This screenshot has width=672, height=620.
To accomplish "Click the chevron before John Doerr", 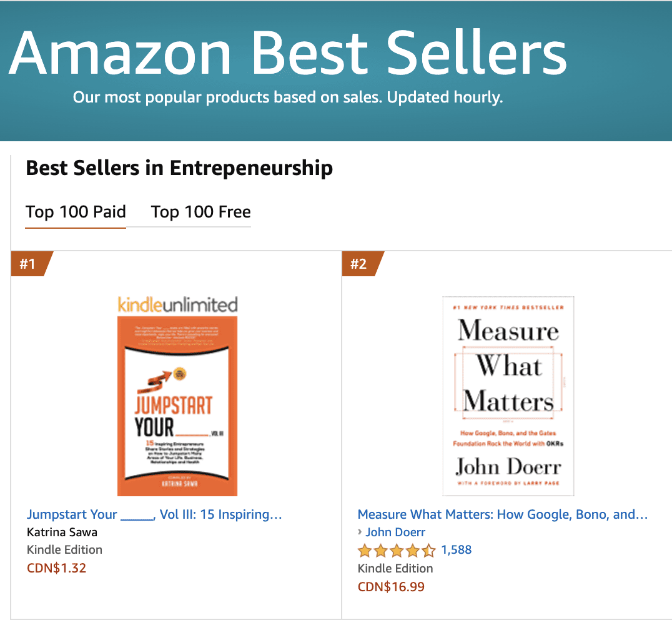I will pyautogui.click(x=360, y=532).
